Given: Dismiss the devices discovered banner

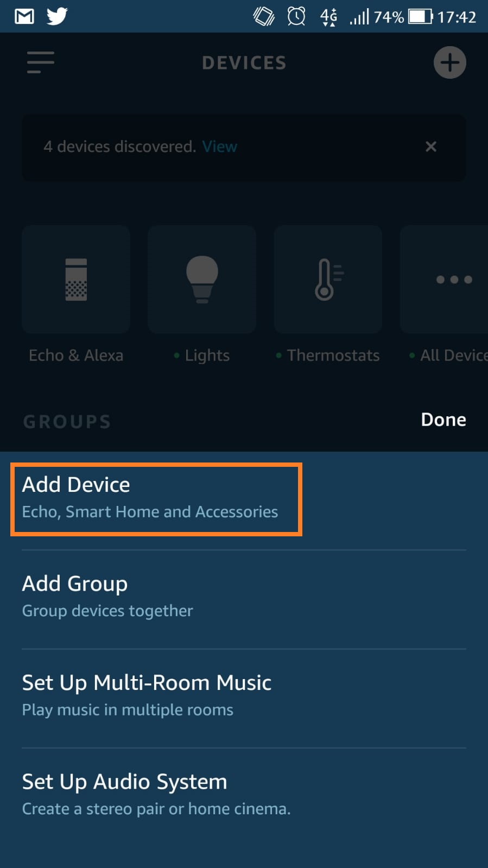Looking at the screenshot, I should point(431,147).
